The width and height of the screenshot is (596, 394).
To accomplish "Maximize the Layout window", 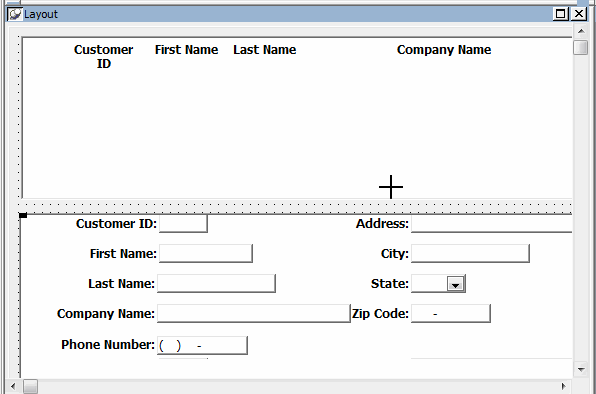I will click(x=561, y=14).
